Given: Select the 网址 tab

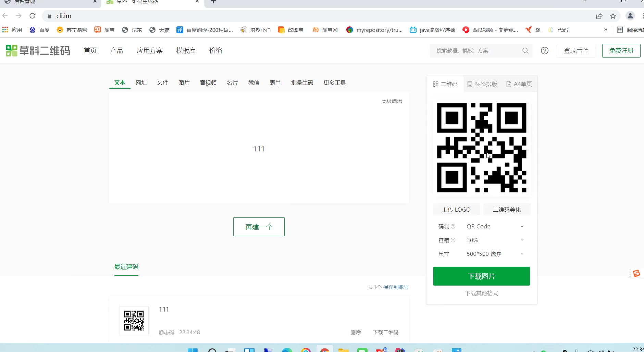Looking at the screenshot, I should point(141,83).
